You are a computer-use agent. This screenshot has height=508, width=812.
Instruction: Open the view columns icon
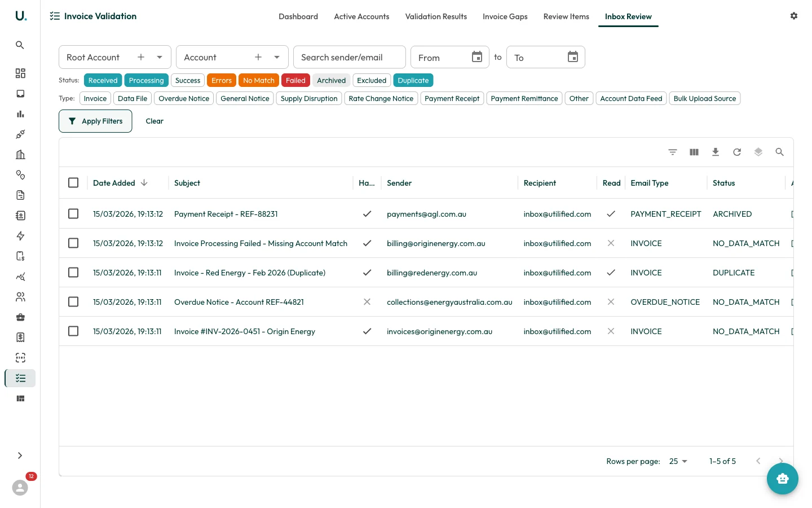pos(694,152)
